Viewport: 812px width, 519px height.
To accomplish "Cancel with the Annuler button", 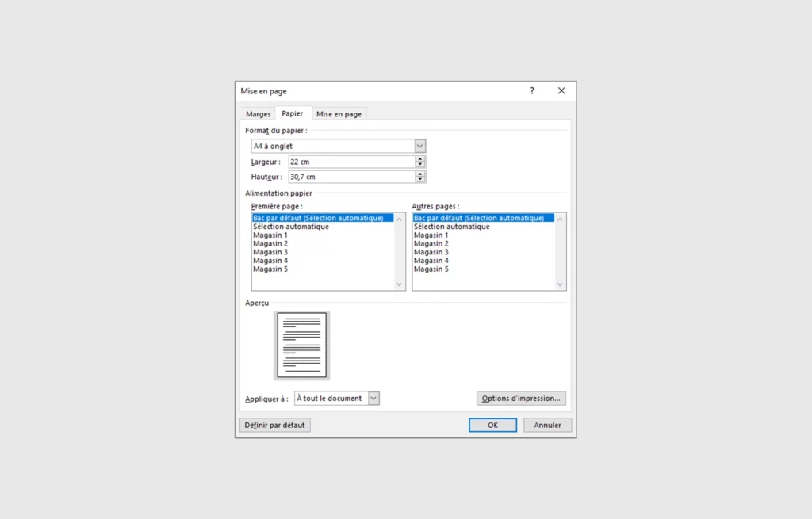I will pyautogui.click(x=547, y=426).
